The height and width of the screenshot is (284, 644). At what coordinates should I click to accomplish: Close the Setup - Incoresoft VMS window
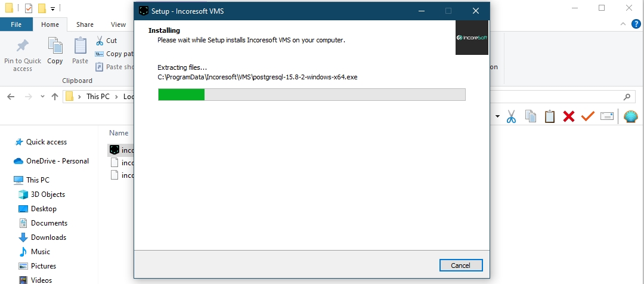(476, 11)
